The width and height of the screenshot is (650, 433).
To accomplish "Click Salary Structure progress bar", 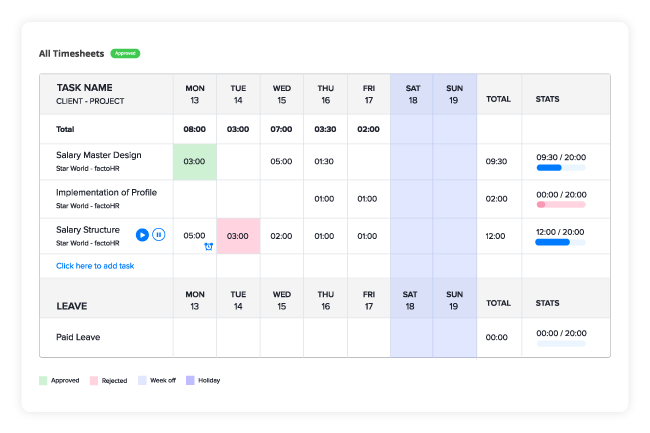I will coord(560,242).
